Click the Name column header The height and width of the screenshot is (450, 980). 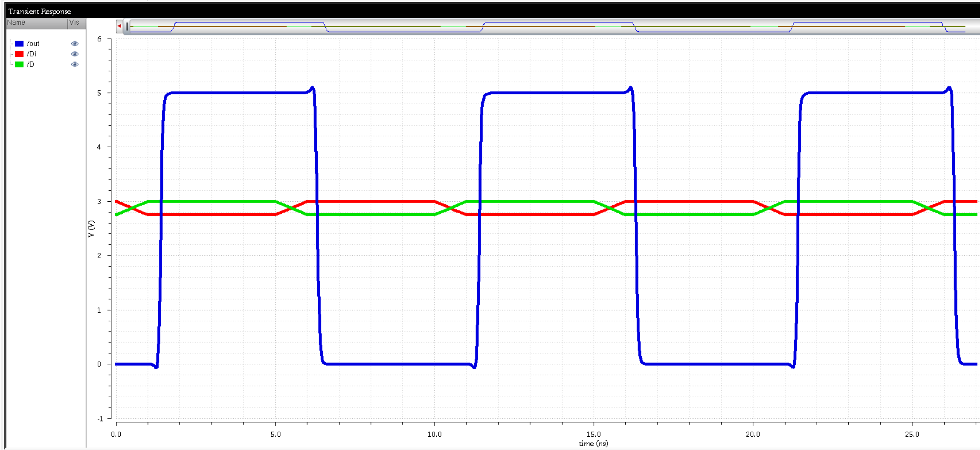(x=37, y=23)
